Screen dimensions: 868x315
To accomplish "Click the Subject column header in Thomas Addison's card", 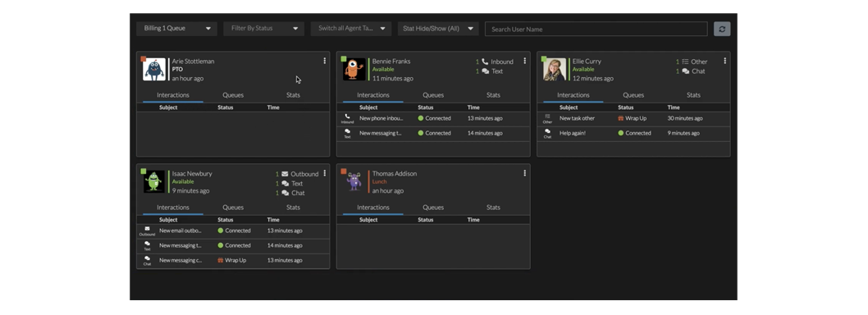I will [x=368, y=220].
